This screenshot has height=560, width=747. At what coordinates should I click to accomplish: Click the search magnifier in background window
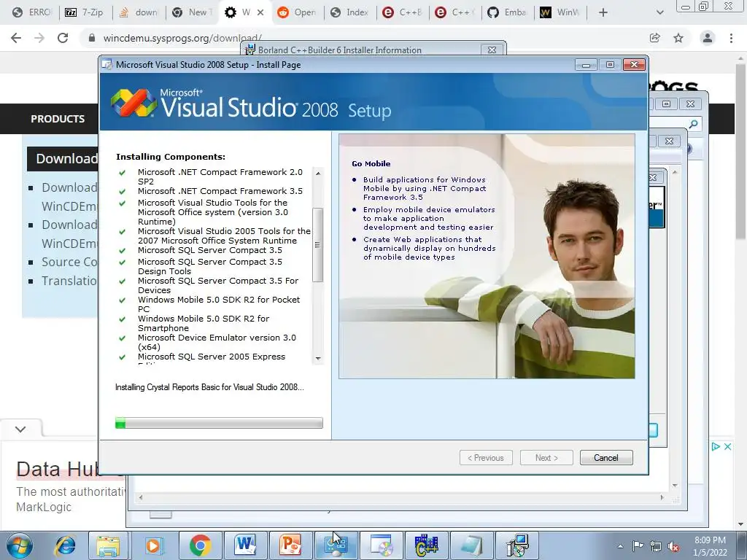coord(693,124)
